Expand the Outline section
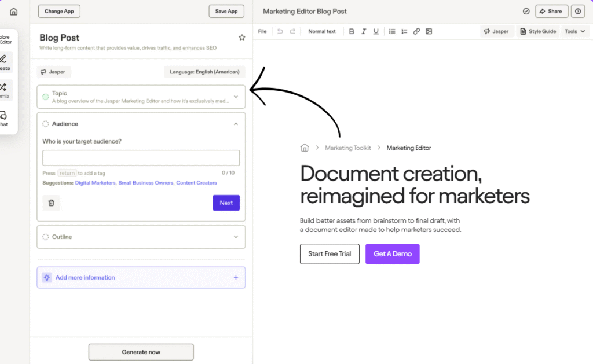The height and width of the screenshot is (364, 593). coord(141,237)
